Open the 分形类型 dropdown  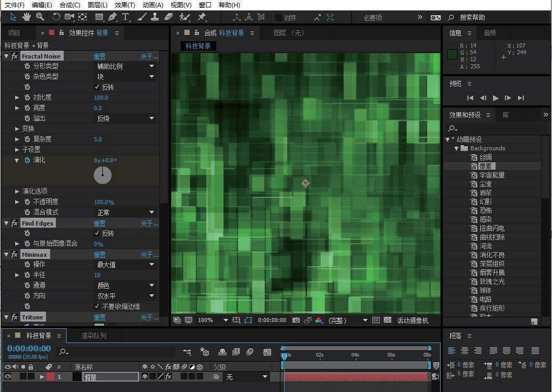pyautogui.click(x=125, y=66)
